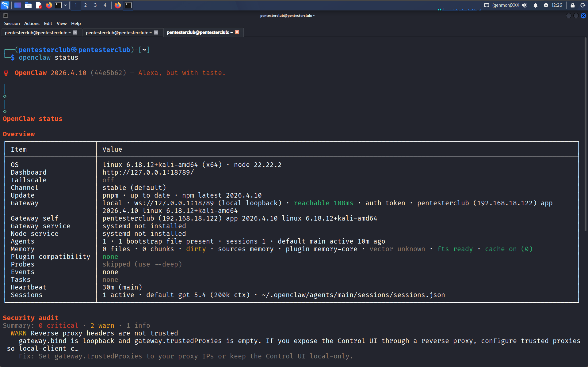Click the 'Security audit' heading

click(x=31, y=318)
